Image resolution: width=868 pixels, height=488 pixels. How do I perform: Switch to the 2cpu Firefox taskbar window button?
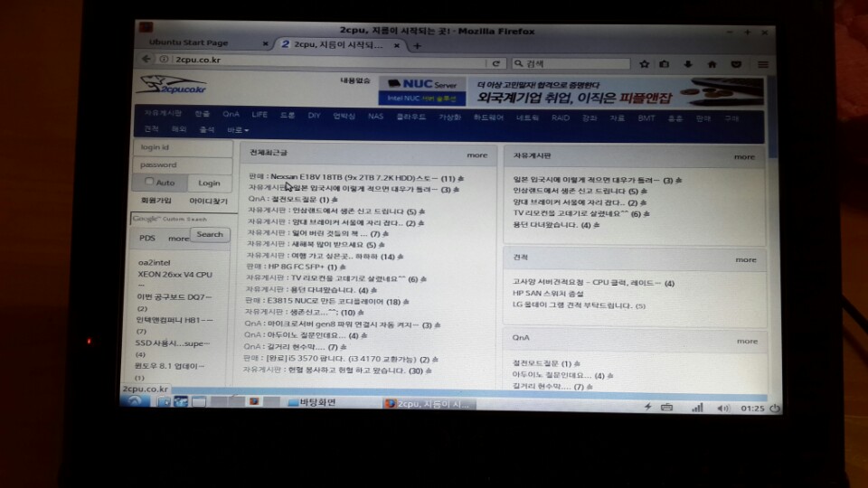(428, 404)
